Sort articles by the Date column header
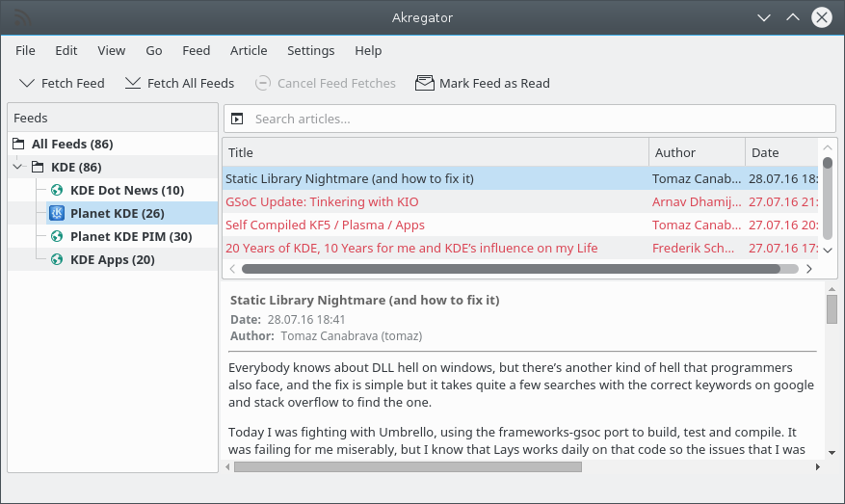 [780, 152]
